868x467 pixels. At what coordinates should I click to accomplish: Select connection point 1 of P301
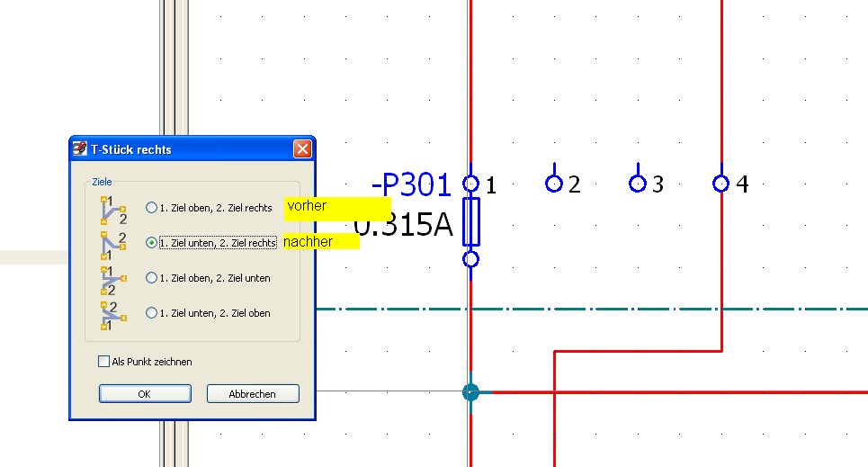[x=470, y=184]
